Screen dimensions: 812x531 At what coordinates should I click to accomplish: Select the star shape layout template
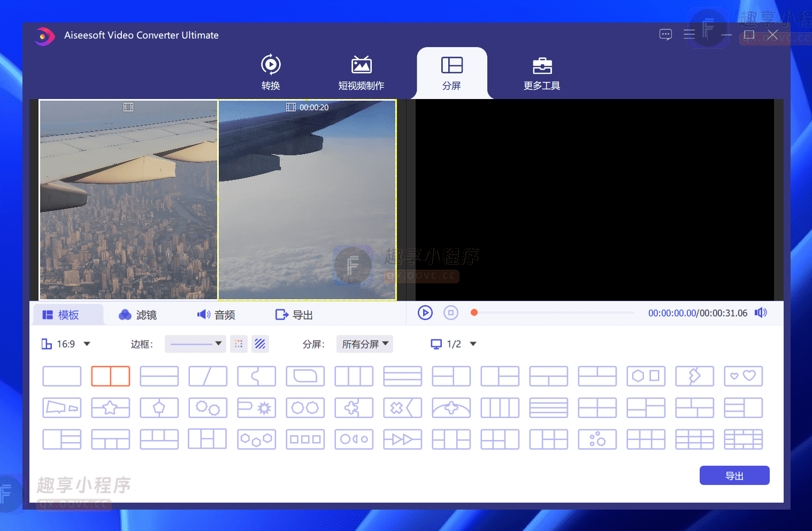click(111, 408)
